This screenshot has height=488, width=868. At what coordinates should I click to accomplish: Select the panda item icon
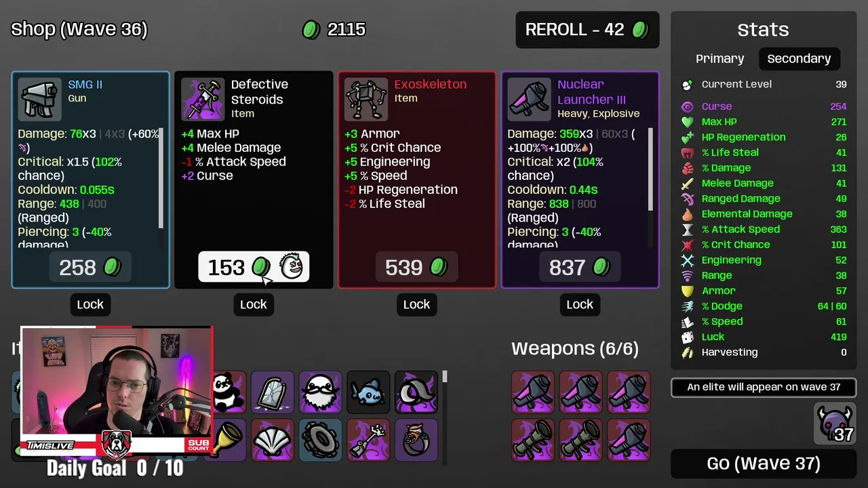[x=229, y=392]
